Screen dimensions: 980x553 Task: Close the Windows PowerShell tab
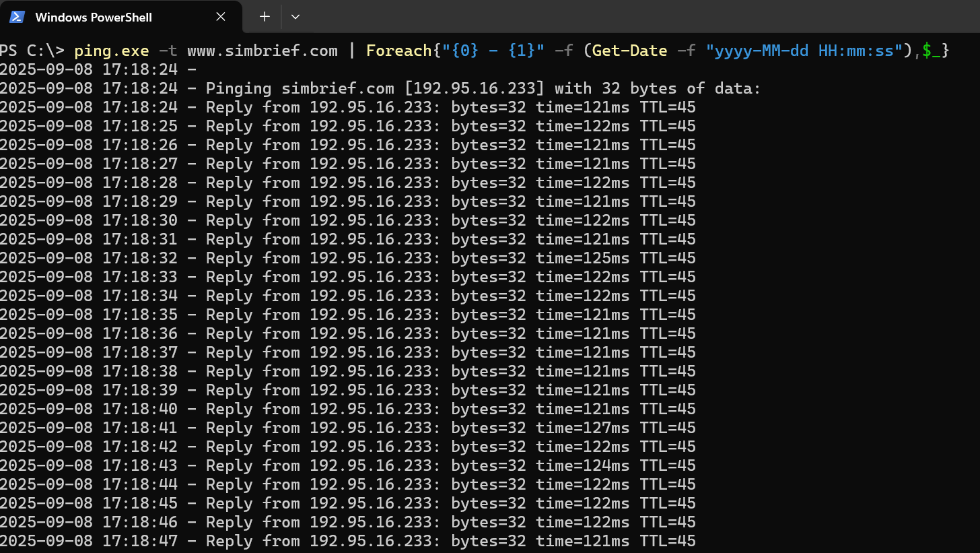pos(221,17)
